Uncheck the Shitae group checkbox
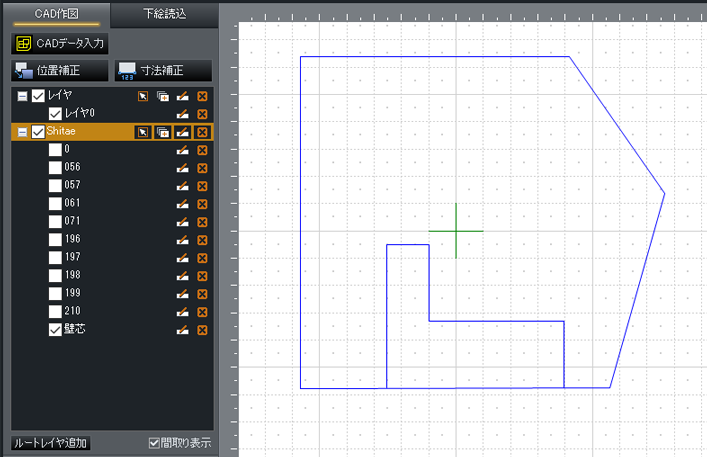Viewport: 707px width, 457px height. pyautogui.click(x=38, y=132)
